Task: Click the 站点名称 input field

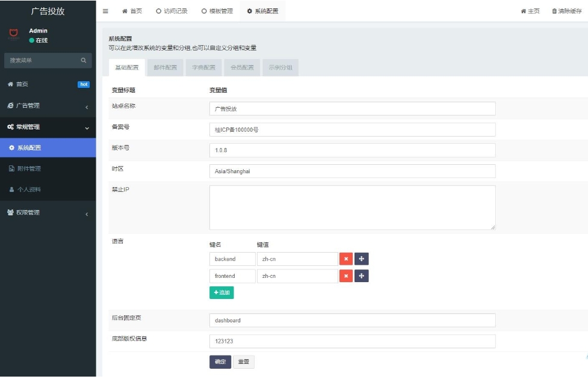Action: pos(352,108)
